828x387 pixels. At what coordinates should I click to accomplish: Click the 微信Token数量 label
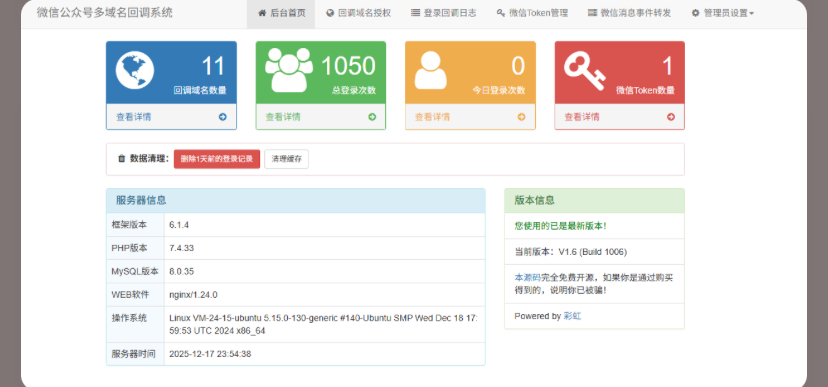click(645, 90)
